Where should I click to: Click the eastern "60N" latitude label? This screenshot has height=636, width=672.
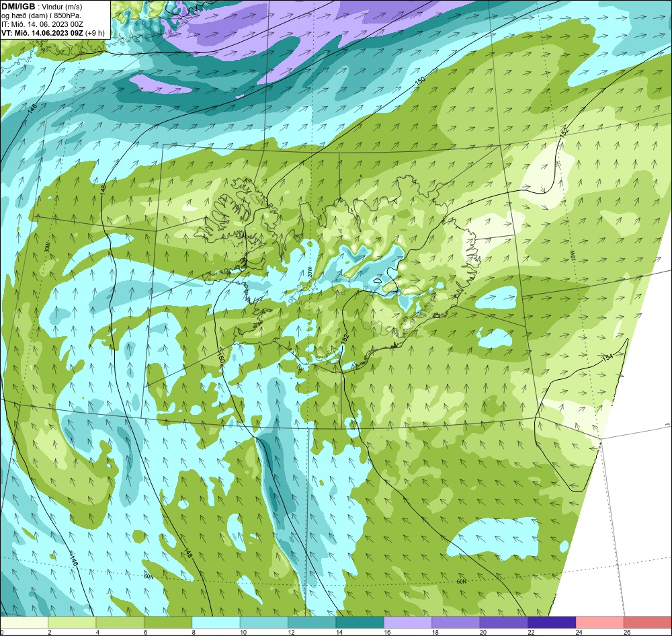(x=461, y=582)
